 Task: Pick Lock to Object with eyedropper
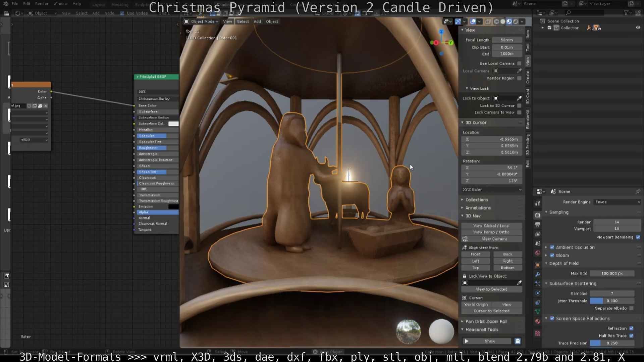(519, 98)
